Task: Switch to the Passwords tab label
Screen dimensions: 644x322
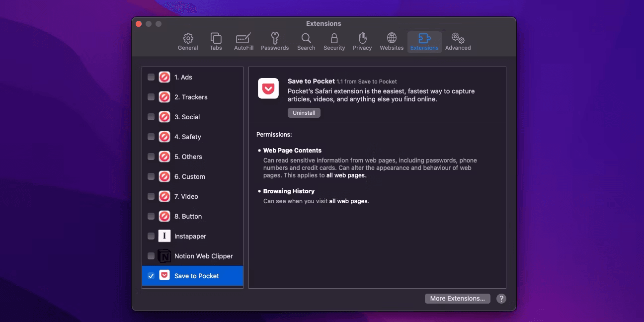Action: click(x=275, y=48)
